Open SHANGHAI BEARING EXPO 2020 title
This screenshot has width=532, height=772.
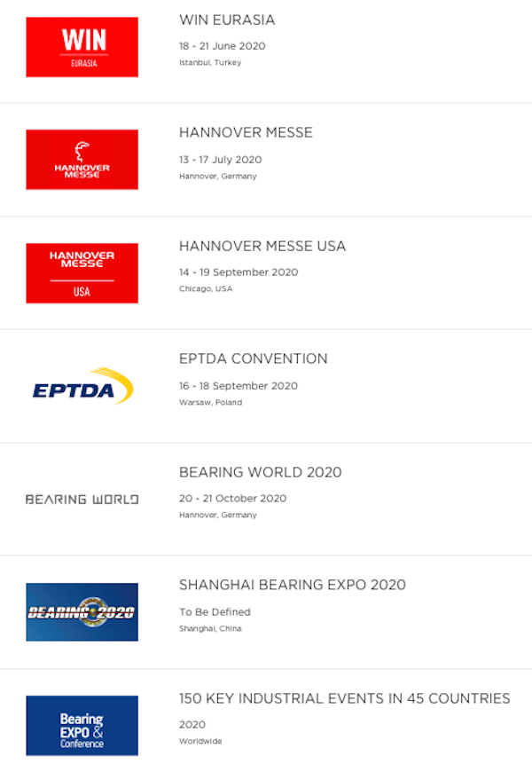293,585
